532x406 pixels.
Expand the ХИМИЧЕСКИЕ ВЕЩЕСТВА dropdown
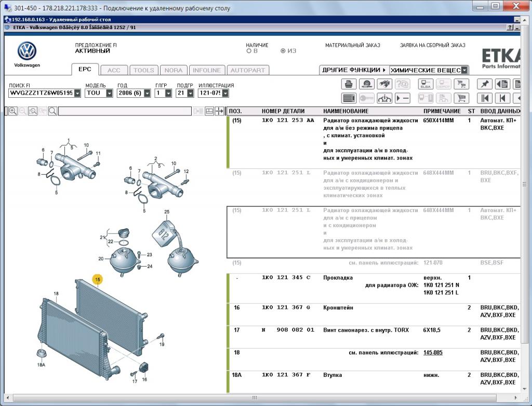(464, 70)
